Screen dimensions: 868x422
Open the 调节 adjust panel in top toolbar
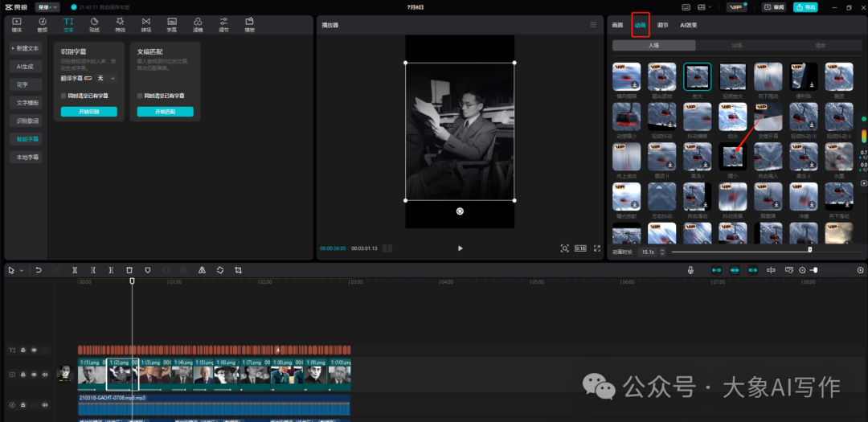[x=223, y=24]
